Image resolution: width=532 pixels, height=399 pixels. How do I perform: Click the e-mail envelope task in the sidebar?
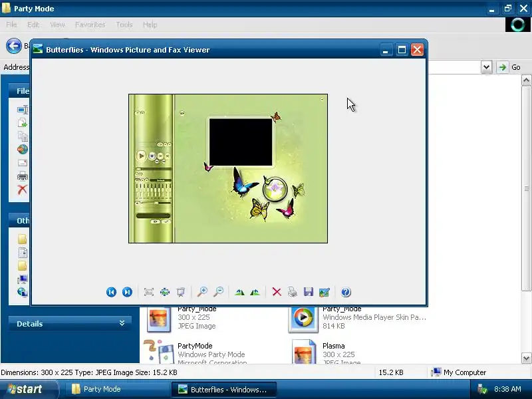tap(23, 163)
